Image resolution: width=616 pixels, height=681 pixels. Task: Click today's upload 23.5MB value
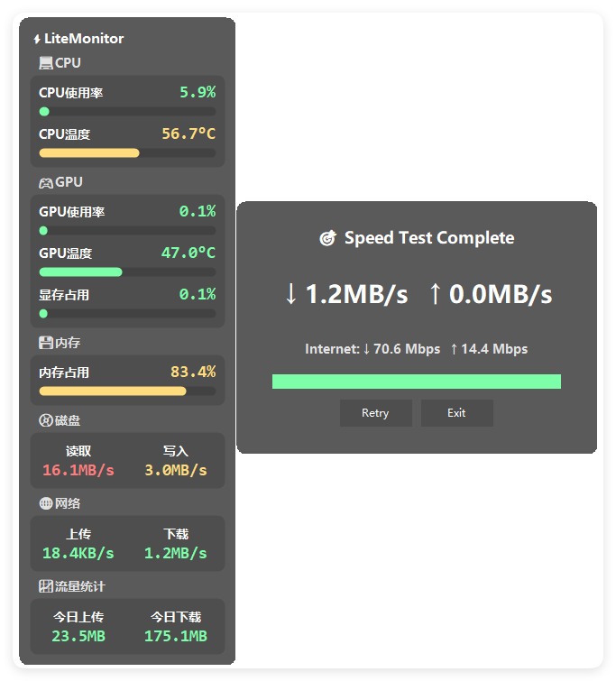pos(78,636)
